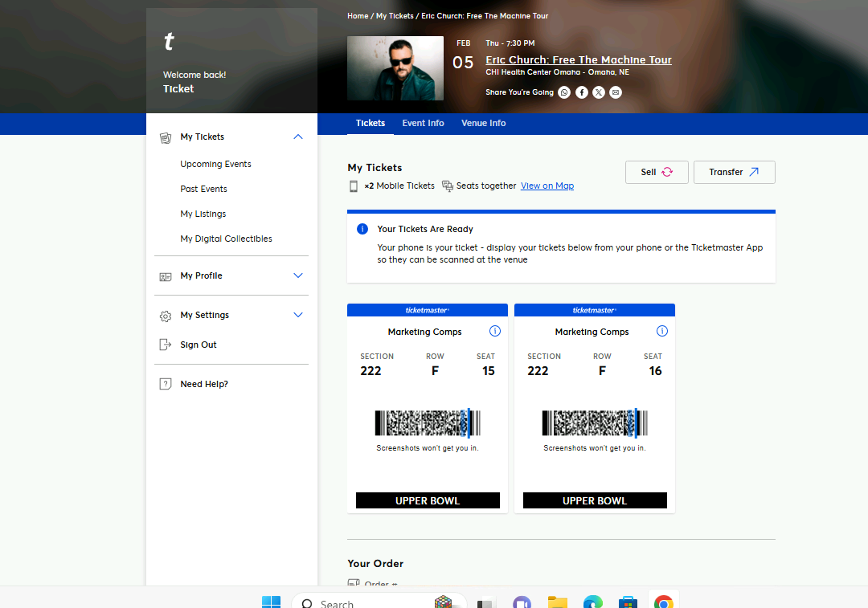Image resolution: width=868 pixels, height=608 pixels.
Task: Open Windows Start menu
Action: point(272,602)
